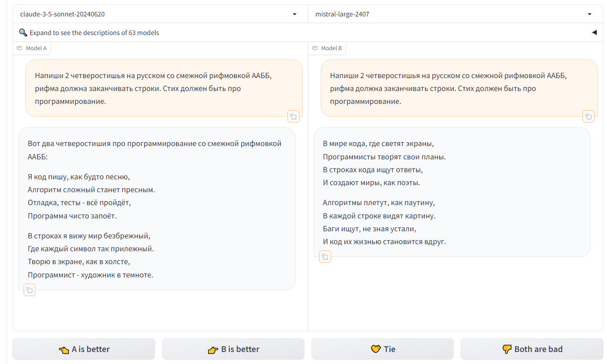Copy Model B's user prompt text
Viewport: 607px width, 364px height.
[588, 116]
